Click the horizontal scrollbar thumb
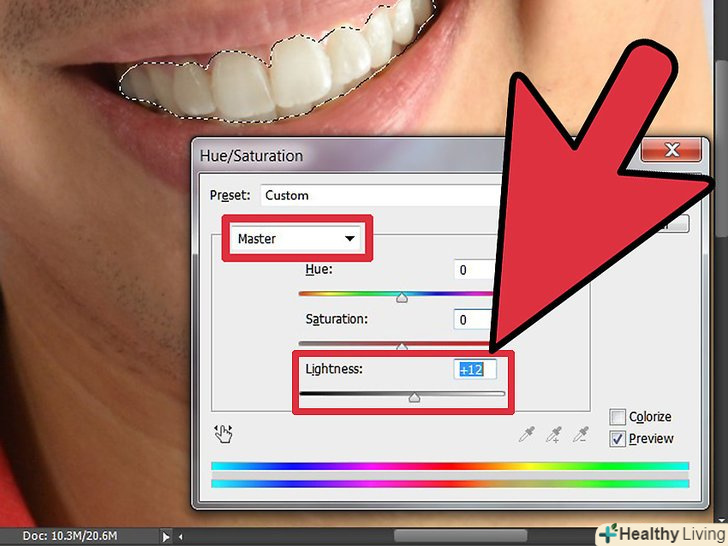This screenshot has width=728, height=546. pyautogui.click(x=461, y=536)
